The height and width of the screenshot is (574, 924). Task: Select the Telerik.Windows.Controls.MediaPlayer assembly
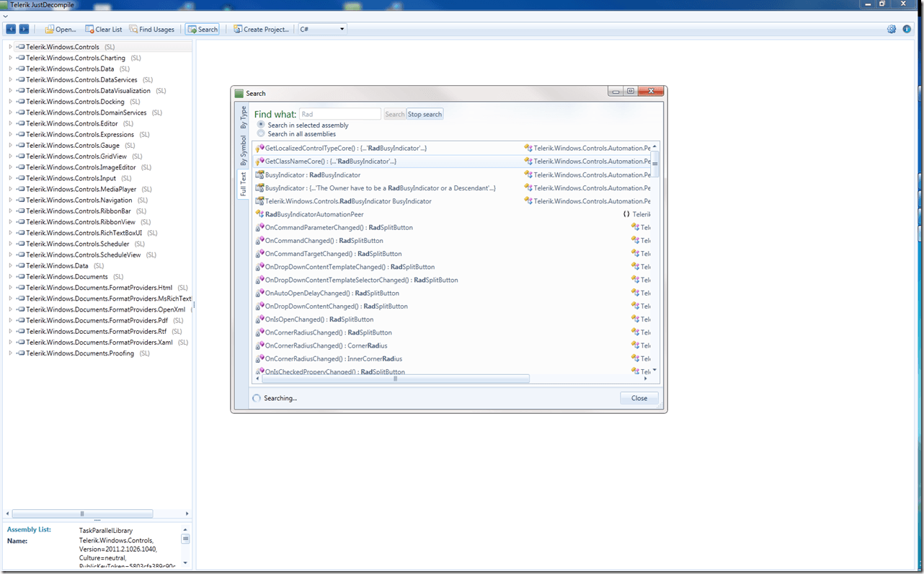click(x=81, y=189)
